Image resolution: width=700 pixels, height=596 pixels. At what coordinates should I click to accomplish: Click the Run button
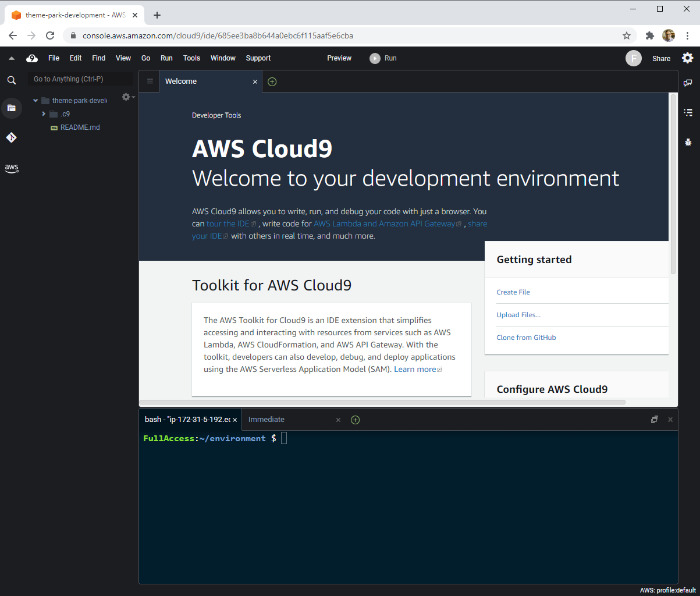point(383,58)
